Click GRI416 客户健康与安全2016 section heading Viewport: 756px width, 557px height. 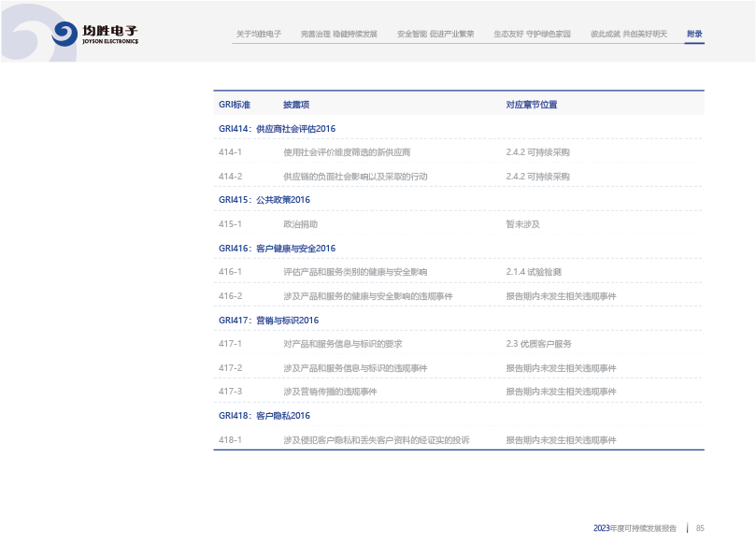tap(277, 249)
